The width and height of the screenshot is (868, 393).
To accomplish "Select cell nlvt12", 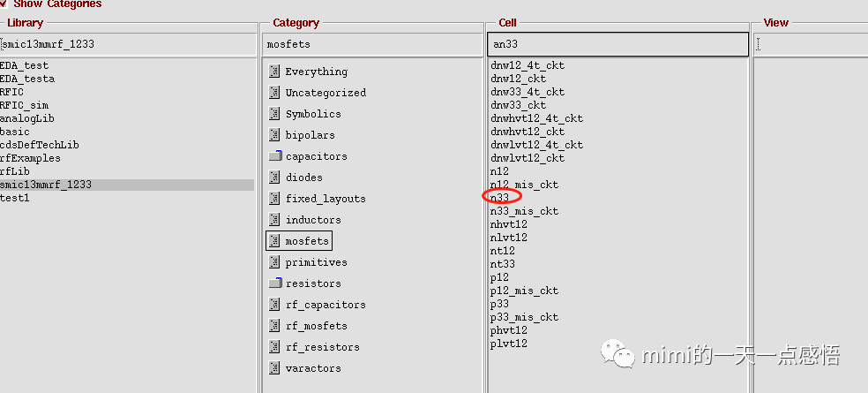I will (509, 238).
